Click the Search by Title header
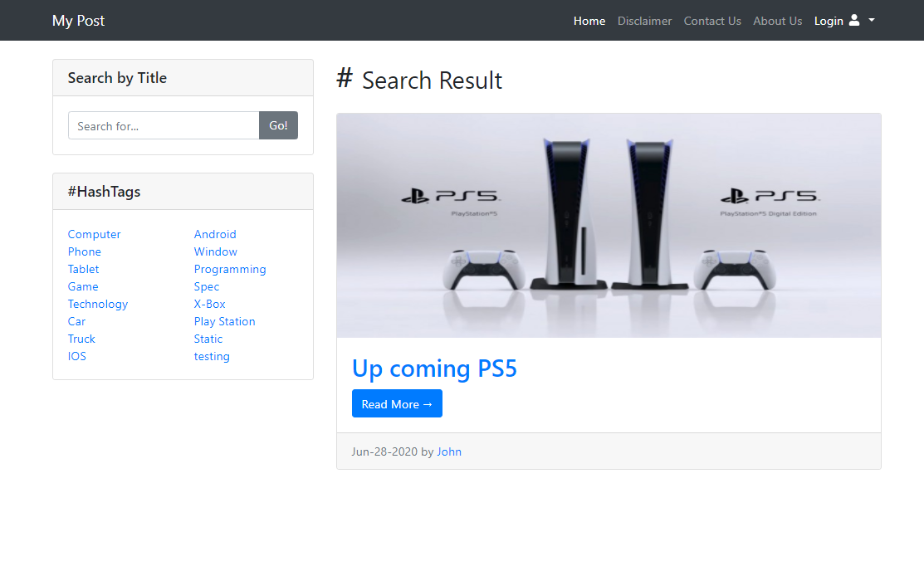Image resolution: width=924 pixels, height=571 pixels. (x=183, y=78)
